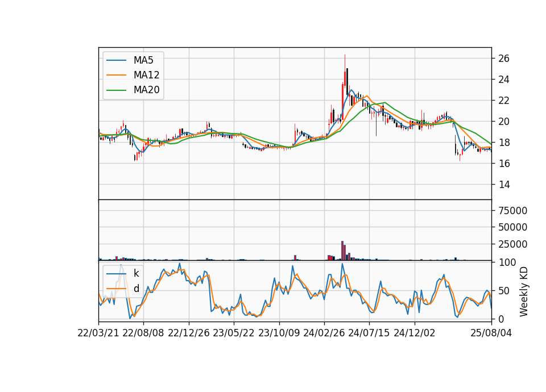Viewport: 546px width, 392px height.
Task: Click the volume axis value 75000
Action: point(513,210)
